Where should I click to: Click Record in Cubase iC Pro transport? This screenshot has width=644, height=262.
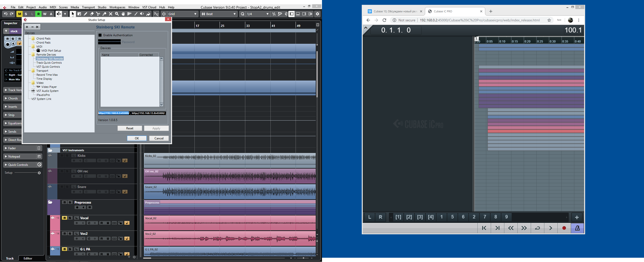pos(564,228)
